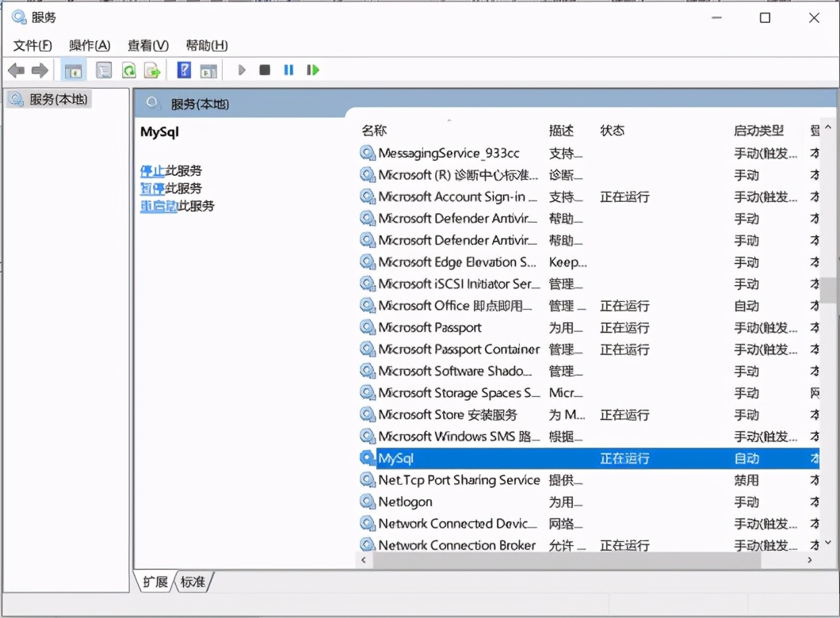Select the Netlogon service row
The width and height of the screenshot is (840, 618).
pyautogui.click(x=589, y=502)
